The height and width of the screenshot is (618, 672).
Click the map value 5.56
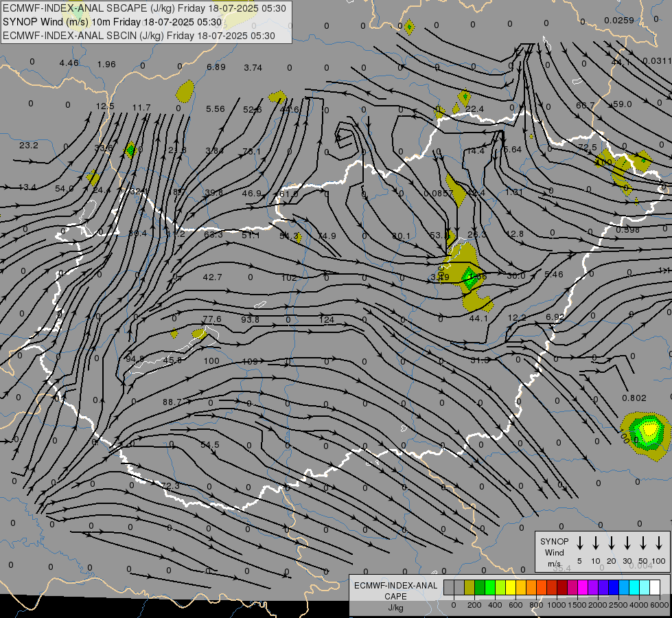click(215, 109)
